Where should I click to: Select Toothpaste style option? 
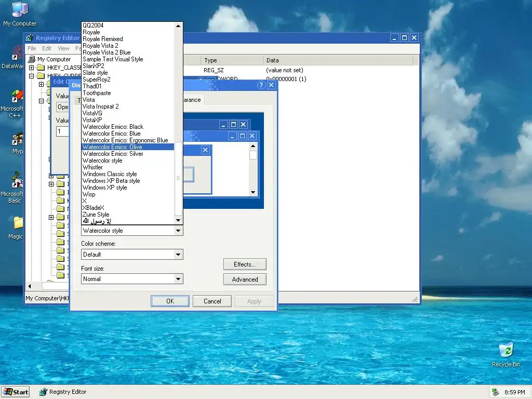128,93
